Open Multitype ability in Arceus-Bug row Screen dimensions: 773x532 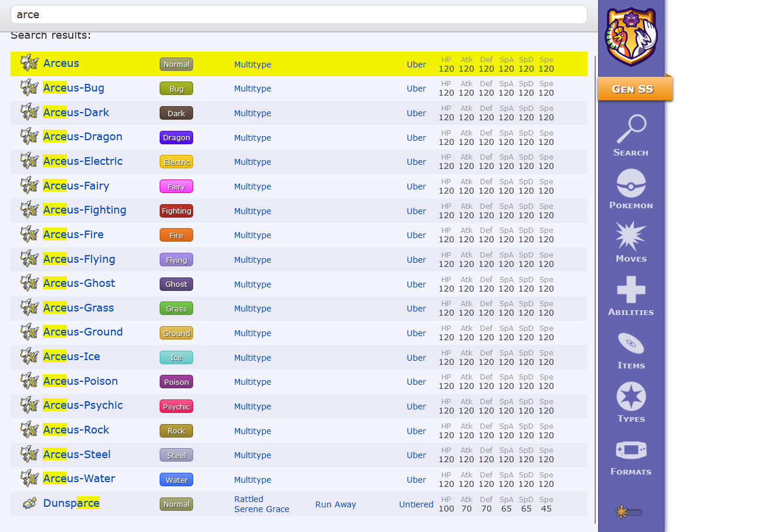tap(252, 89)
